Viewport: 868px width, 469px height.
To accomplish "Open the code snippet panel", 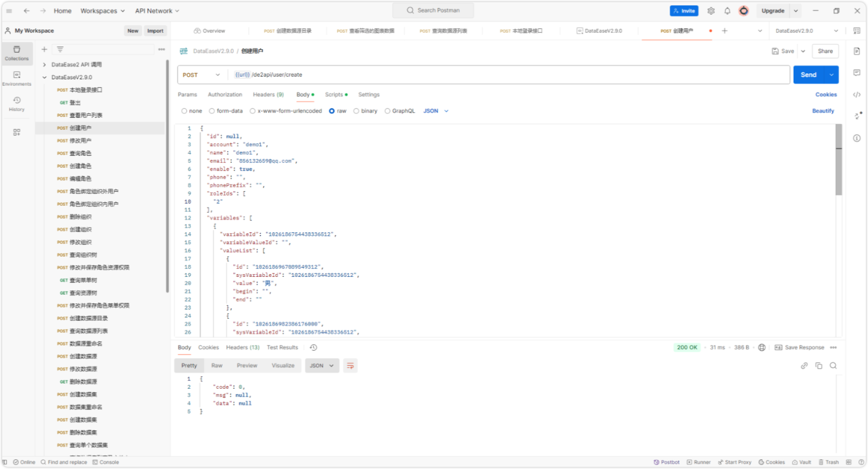I will [x=857, y=94].
